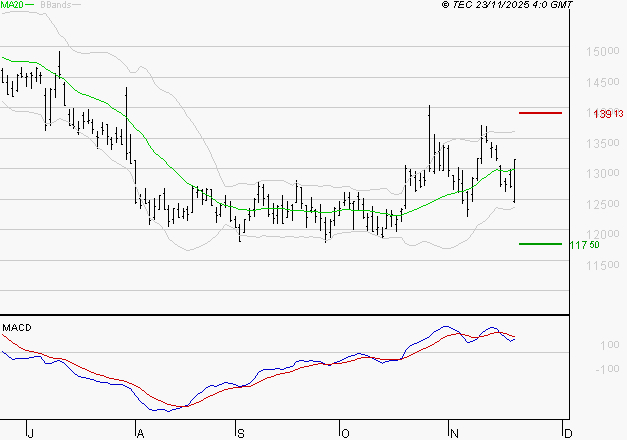Click the 12000 price axis label
Screen dimensions: 627x440
(x=603, y=234)
